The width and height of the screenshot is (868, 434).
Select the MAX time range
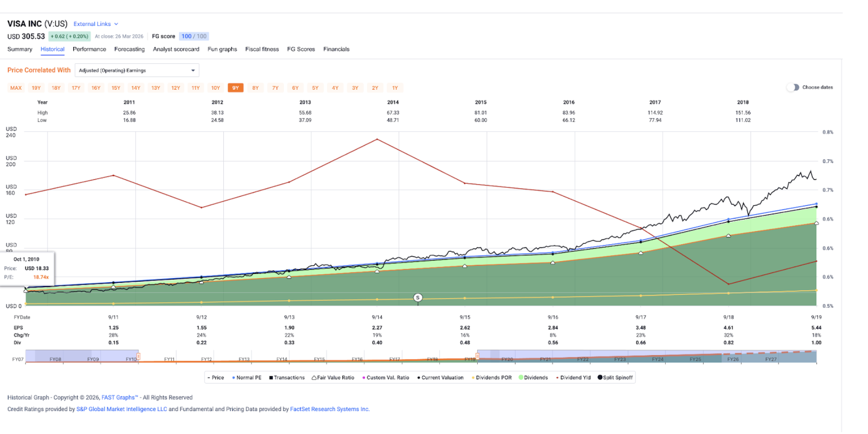coord(16,88)
